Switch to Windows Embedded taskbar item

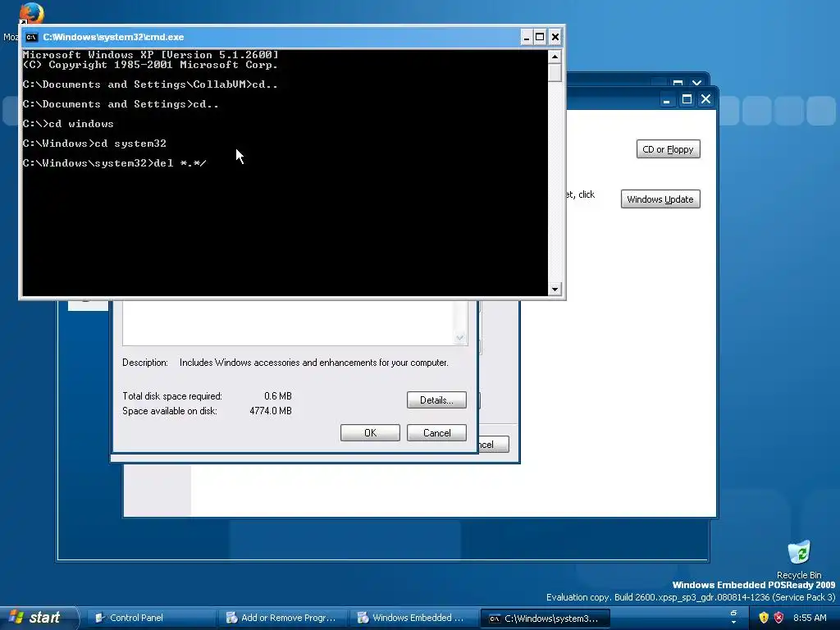[x=411, y=618]
